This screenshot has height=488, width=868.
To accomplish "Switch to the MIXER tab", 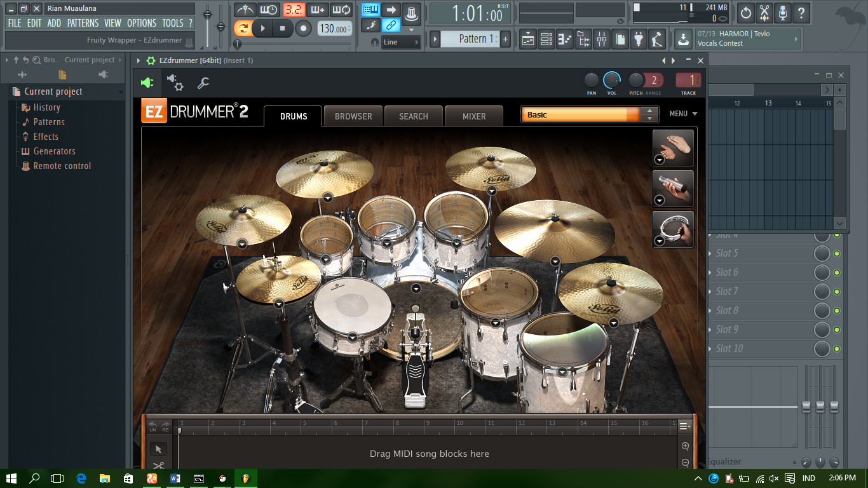I will point(474,116).
